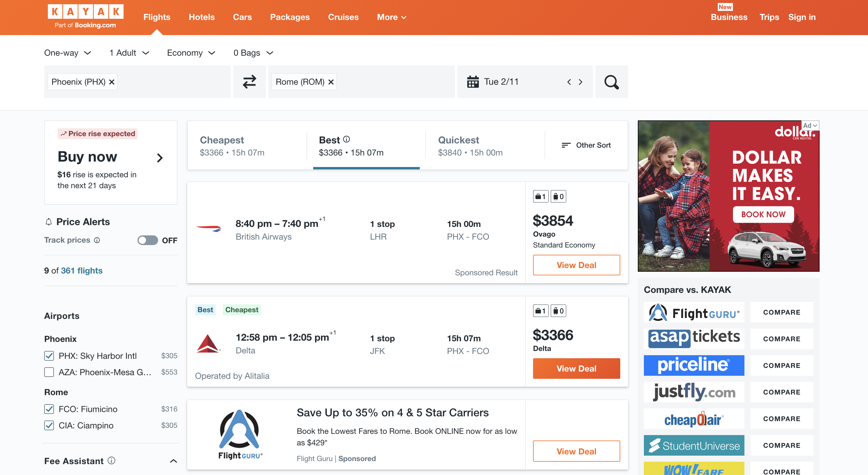Remove Phoenix (PHX) origin chip

coord(112,82)
